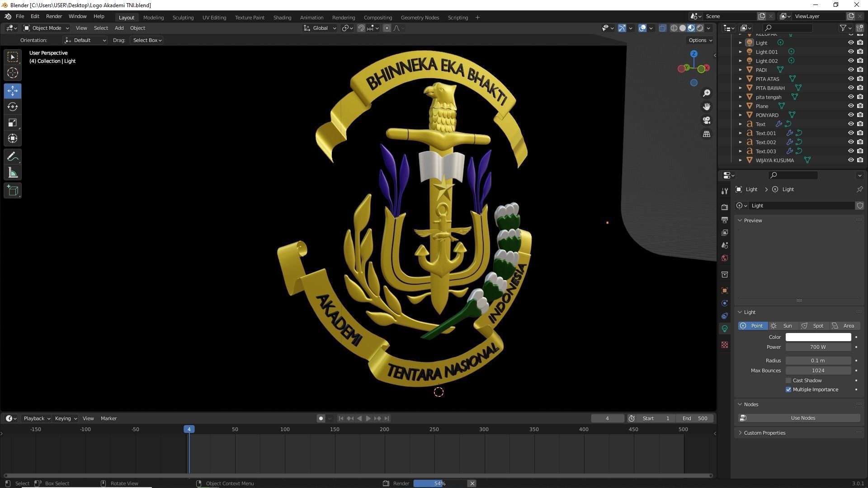
Task: Select the Annotate tool
Action: tap(13, 157)
